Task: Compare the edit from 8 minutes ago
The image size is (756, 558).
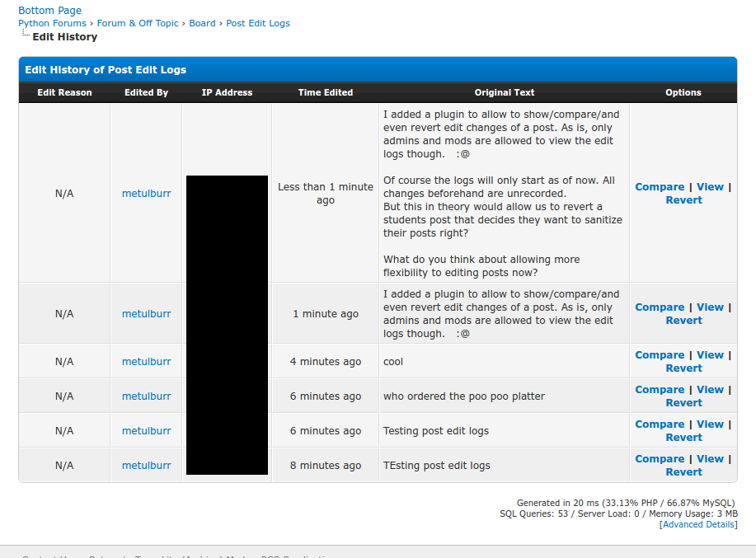Action: point(660,459)
